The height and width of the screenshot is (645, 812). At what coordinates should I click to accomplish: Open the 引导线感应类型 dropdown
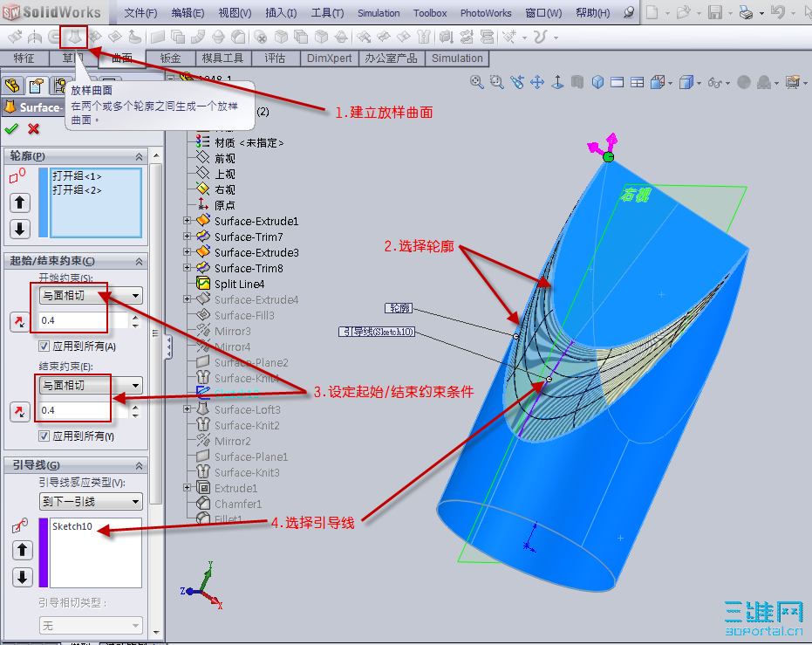coord(91,502)
